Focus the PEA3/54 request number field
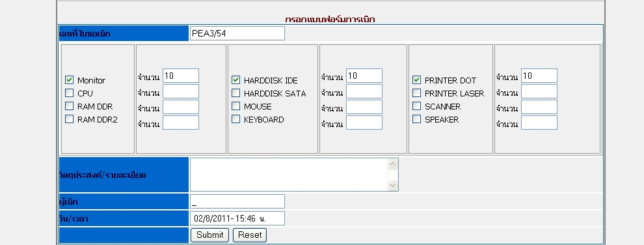This screenshot has width=644, height=245. (x=237, y=33)
